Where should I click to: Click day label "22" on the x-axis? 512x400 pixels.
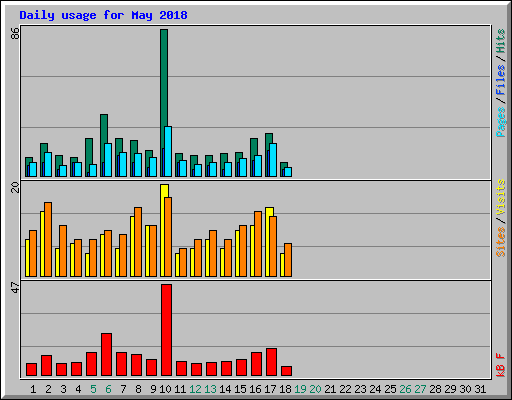point(345,389)
